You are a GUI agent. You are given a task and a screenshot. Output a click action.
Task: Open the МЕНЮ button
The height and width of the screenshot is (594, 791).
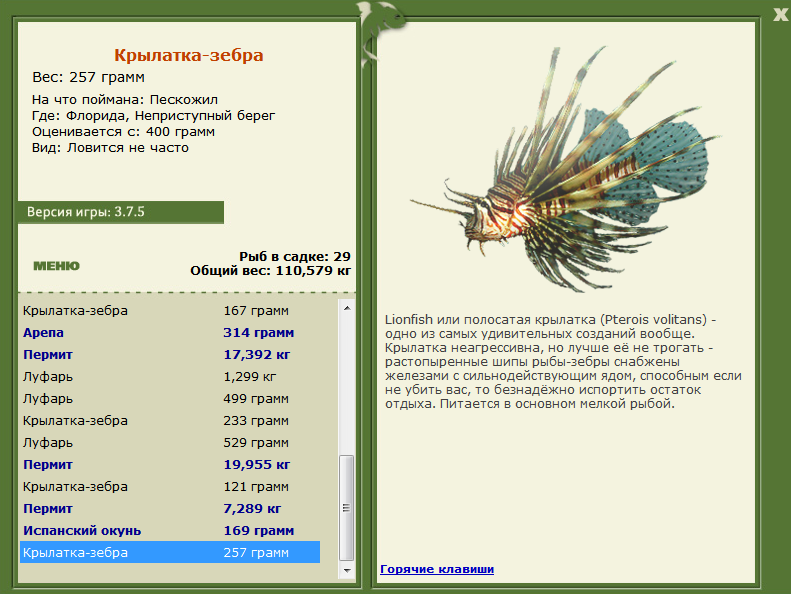click(x=56, y=266)
